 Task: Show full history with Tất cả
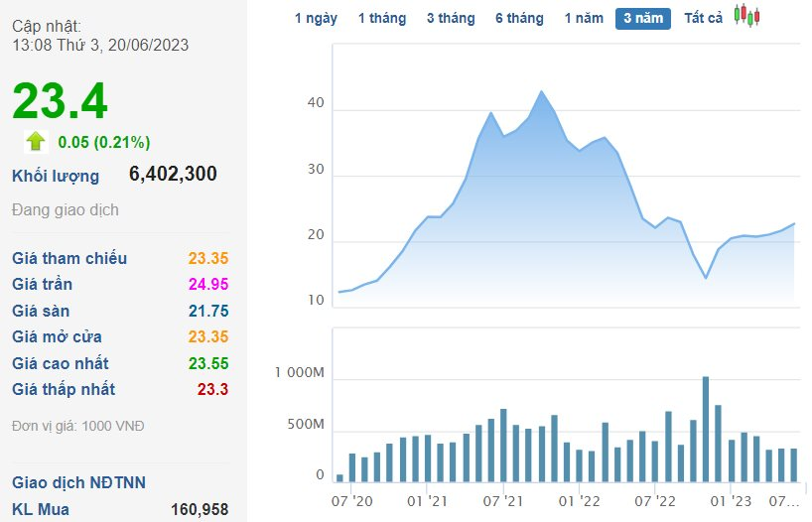coord(703,18)
